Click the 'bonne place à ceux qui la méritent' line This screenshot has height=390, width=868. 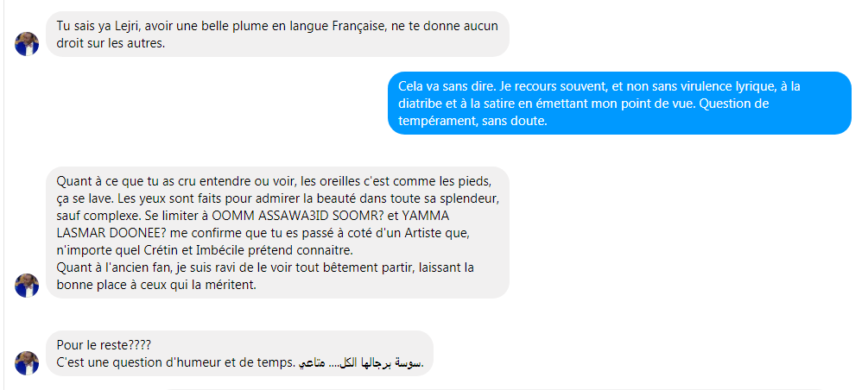click(x=156, y=286)
